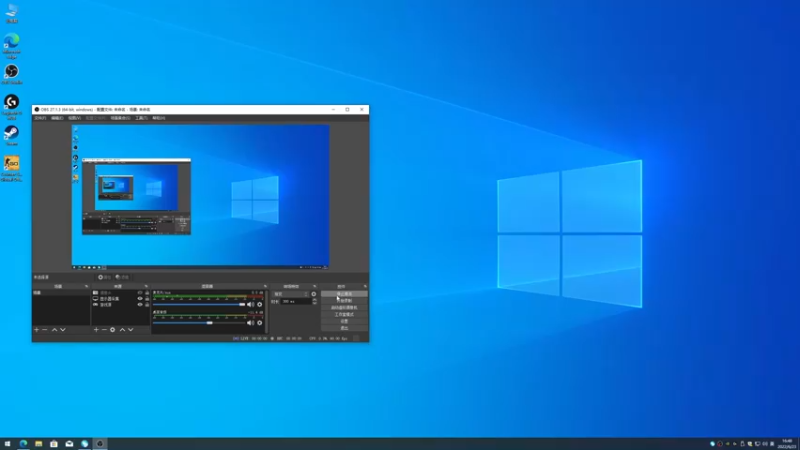Click the Filters button above the Sources dock
This screenshot has height=450, width=800.
[122, 278]
